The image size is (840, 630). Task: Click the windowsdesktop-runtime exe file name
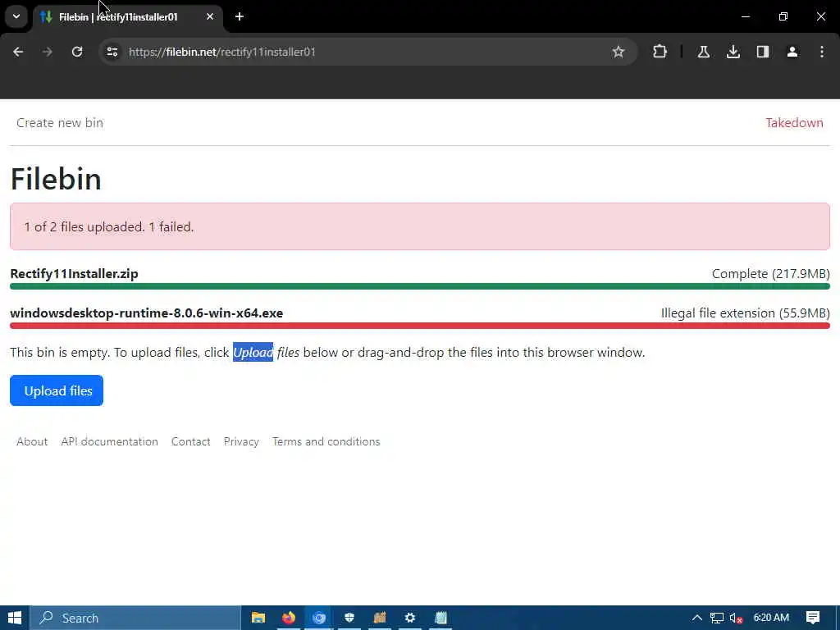tap(146, 313)
